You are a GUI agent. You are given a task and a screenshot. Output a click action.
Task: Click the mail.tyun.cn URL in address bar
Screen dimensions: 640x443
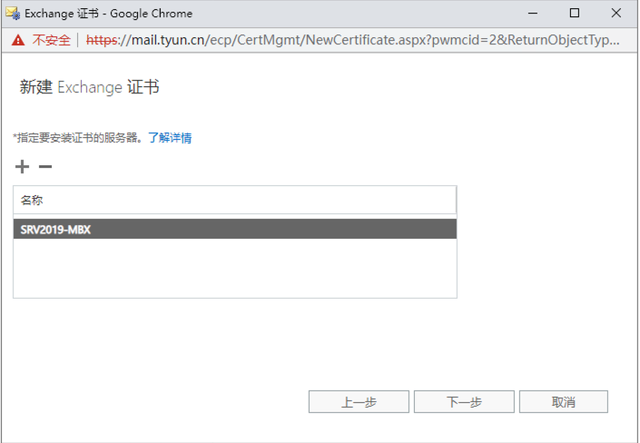coord(353,40)
